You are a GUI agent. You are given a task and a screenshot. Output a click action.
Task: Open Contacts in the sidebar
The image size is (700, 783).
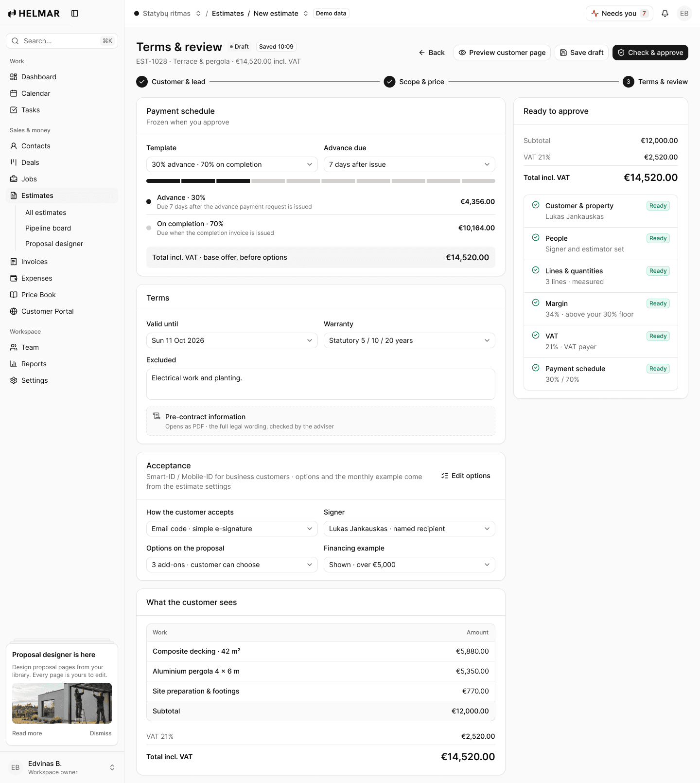(62, 146)
